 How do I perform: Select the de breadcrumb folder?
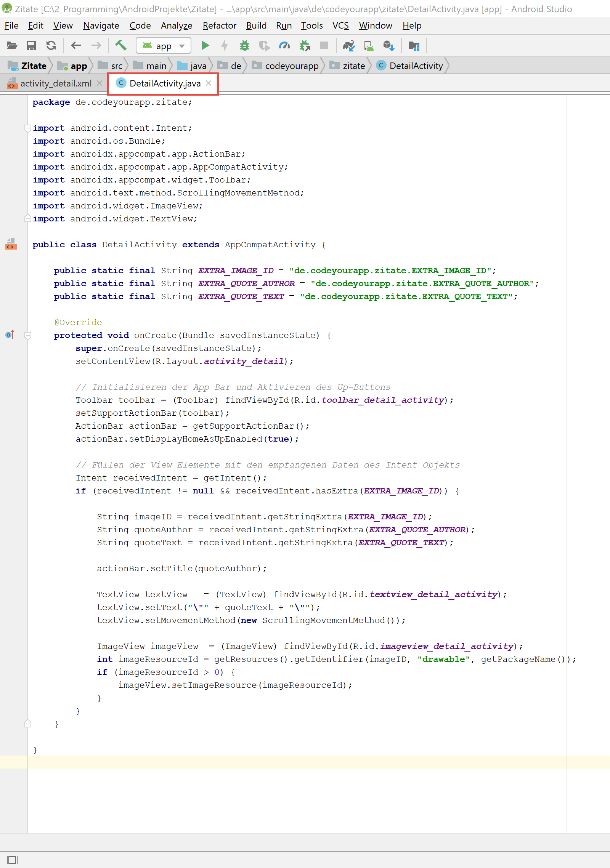[x=230, y=66]
